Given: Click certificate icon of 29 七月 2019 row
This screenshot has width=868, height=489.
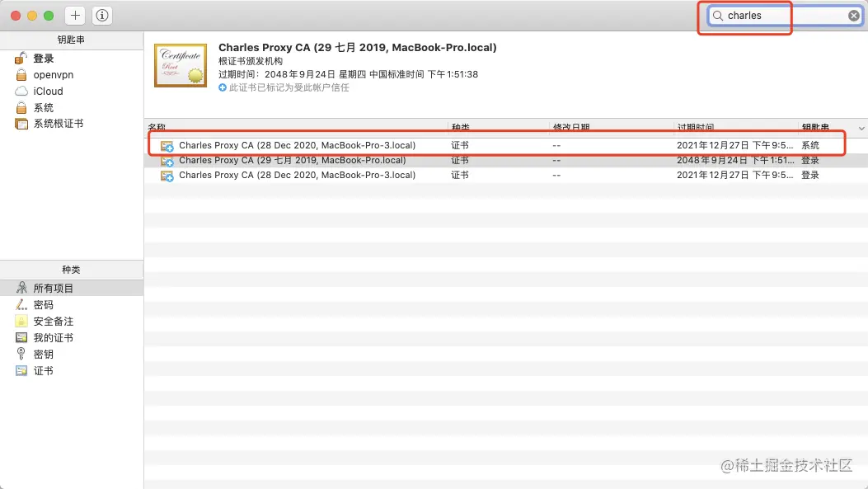Looking at the screenshot, I should 167,161.
